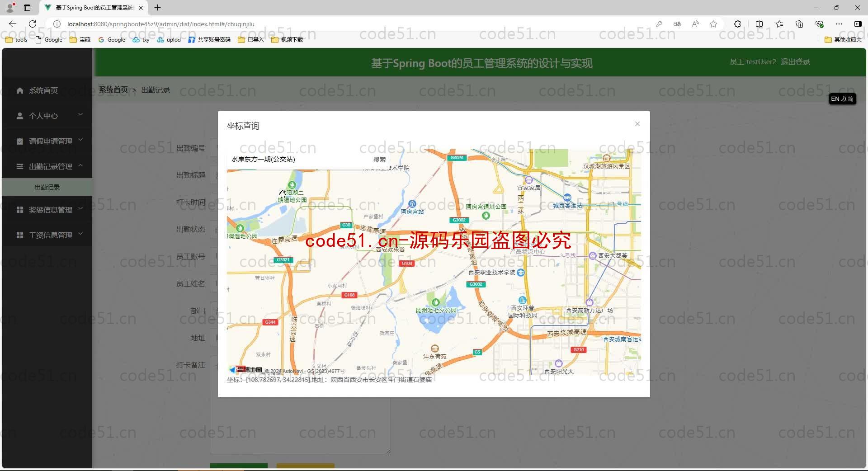The image size is (868, 471).
Task: Open the 视频下载 bookmark folder
Action: (x=287, y=40)
